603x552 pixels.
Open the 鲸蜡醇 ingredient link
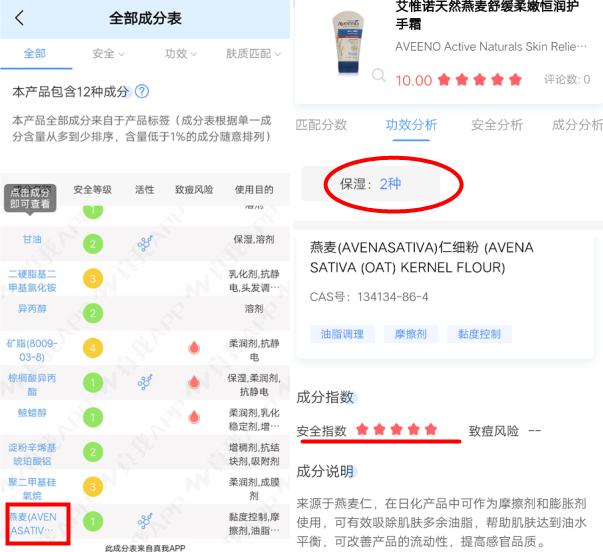pos(32,413)
